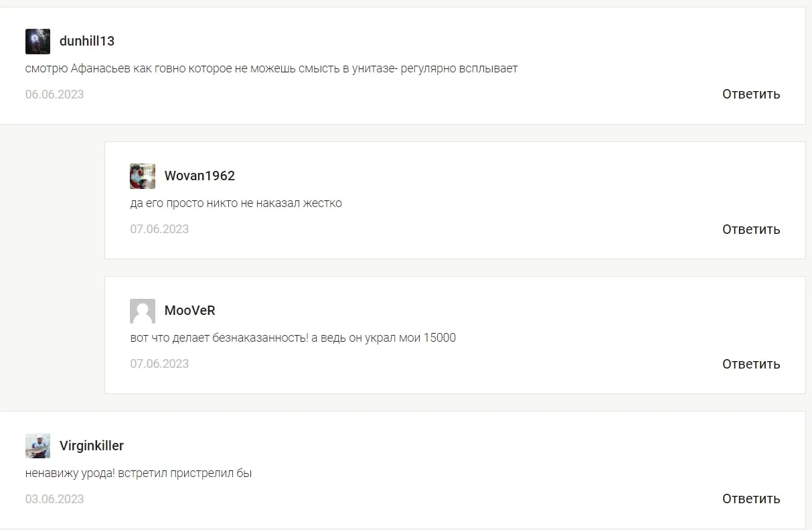Open Virginkiller's avatar picture
This screenshot has height=530, width=812.
coord(37,446)
